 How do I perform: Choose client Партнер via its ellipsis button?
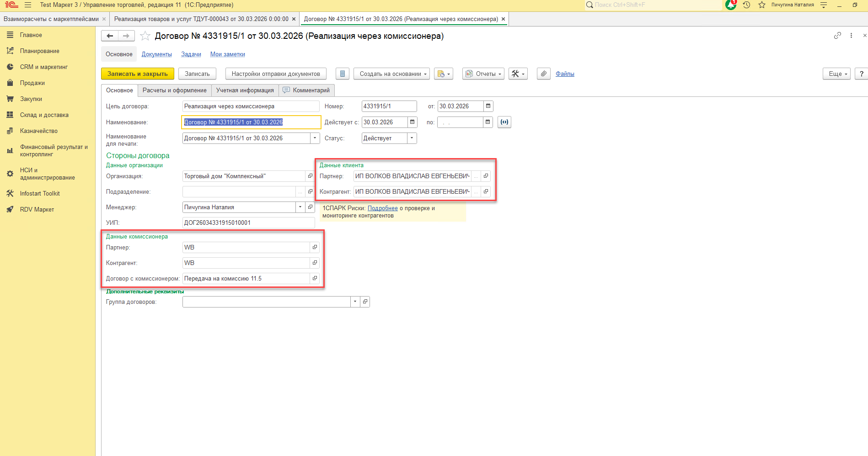(x=476, y=176)
